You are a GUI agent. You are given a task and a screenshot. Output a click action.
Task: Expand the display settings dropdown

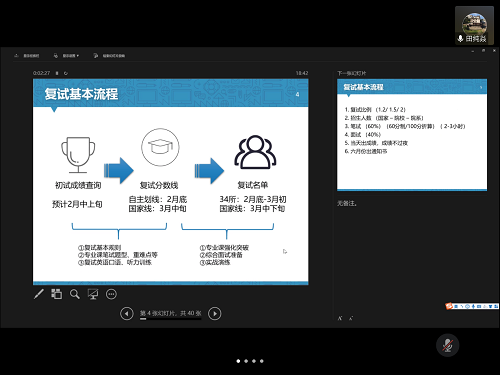click(x=66, y=56)
